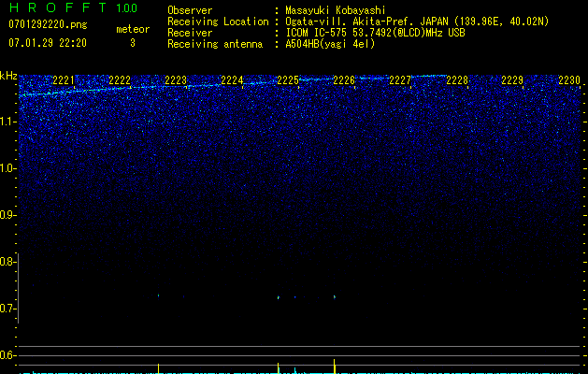The width and height of the screenshot is (588, 374).
Task: Click the cyan intensity spike between the yellow spikes
Action: click(295, 370)
